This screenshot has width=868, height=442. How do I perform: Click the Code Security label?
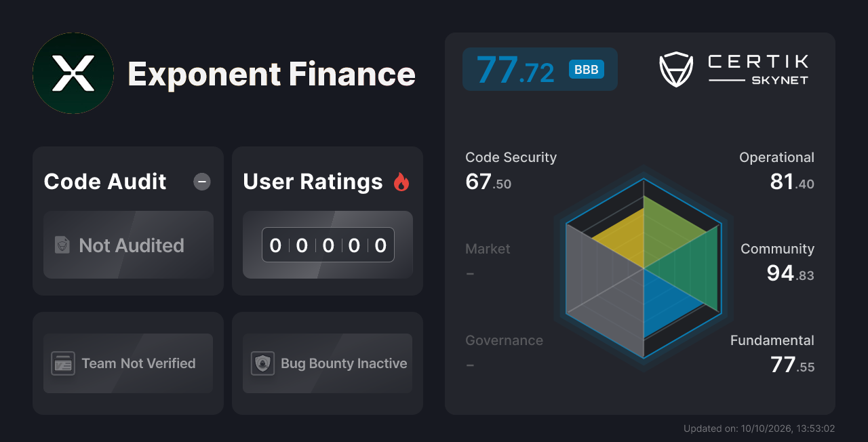(x=511, y=157)
